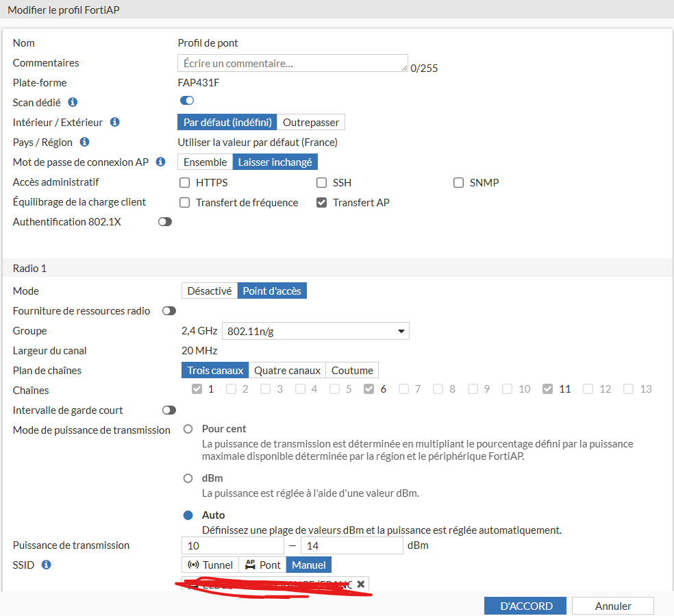Enable Authentification 802.1X switch

(x=165, y=222)
